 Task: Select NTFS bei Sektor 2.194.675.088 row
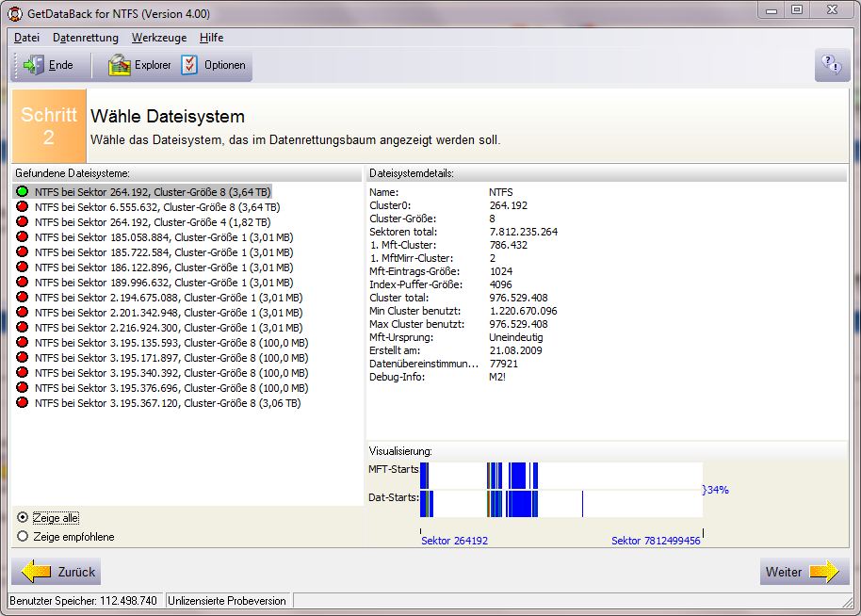click(169, 298)
